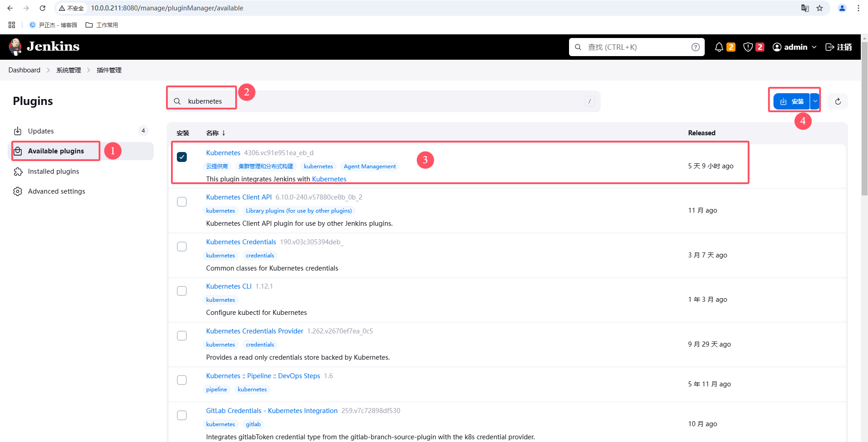Bookmark this page with the star icon
This screenshot has height=442, width=868.
click(x=820, y=8)
